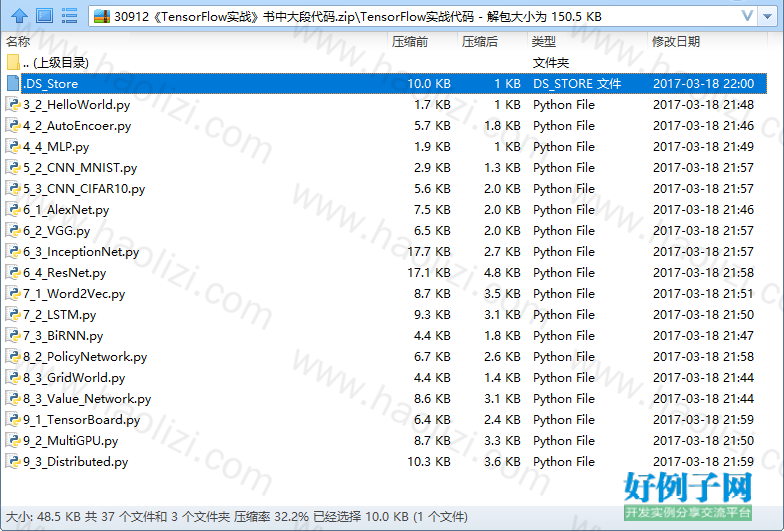Image resolution: width=784 pixels, height=531 pixels.
Task: Select file name 8_3_Value_Network.py
Action: (87, 398)
